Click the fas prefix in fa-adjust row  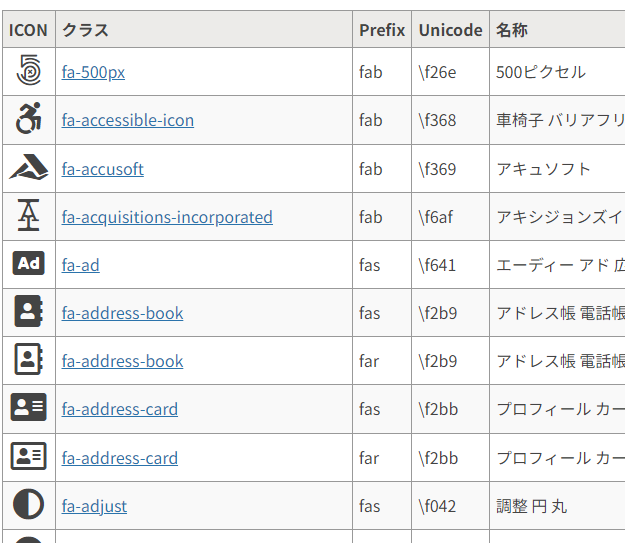click(x=382, y=506)
